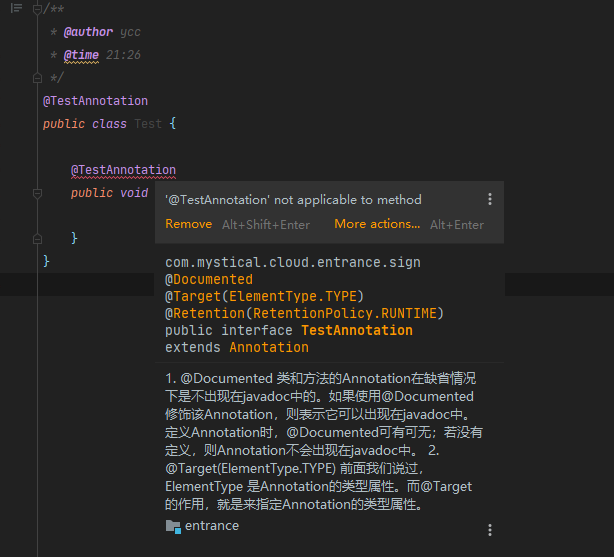Click RetentionPolicy.RUNTIME in the @Retention line
The height and width of the screenshot is (557, 614).
[345, 313]
